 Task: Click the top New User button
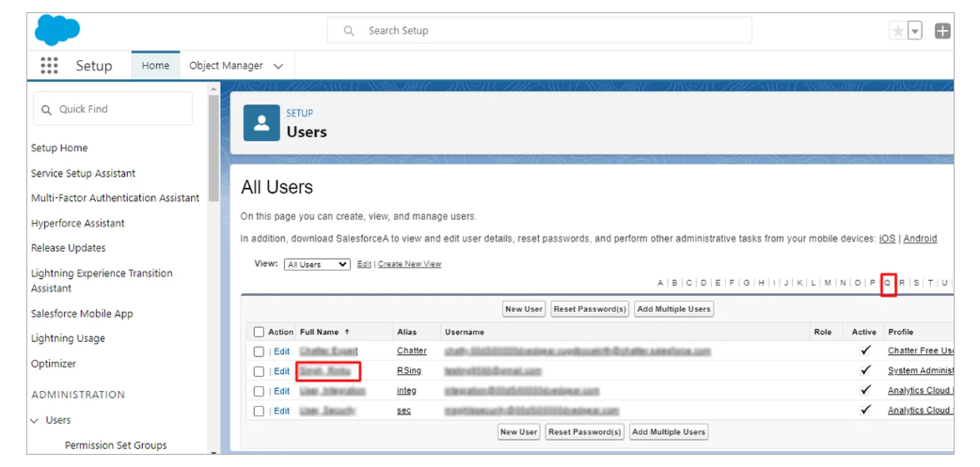click(524, 309)
